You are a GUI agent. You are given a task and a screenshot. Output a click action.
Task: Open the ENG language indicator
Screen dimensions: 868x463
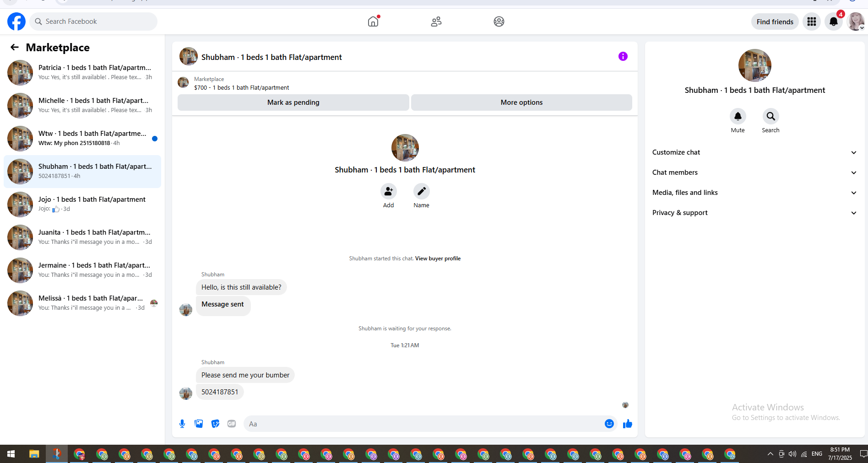coord(817,454)
